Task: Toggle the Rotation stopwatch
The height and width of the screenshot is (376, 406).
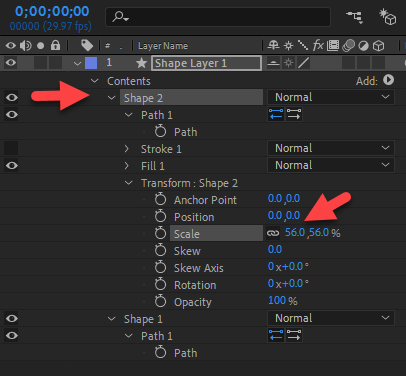Action: coord(160,284)
